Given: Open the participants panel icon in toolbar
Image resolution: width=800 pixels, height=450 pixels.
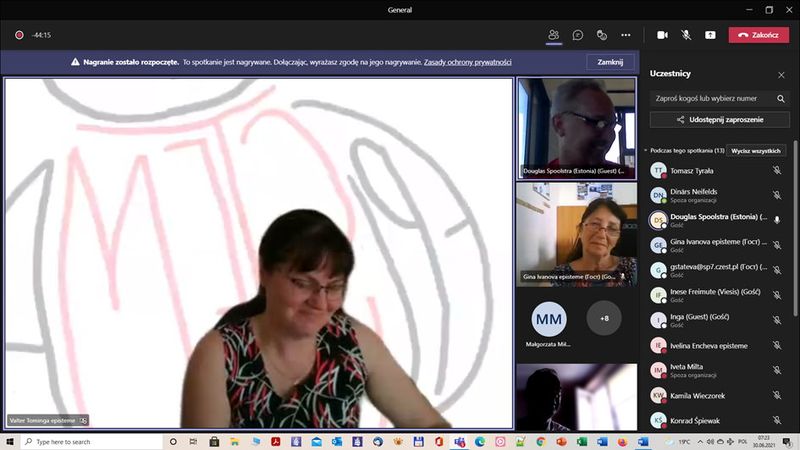Looking at the screenshot, I should tap(554, 35).
